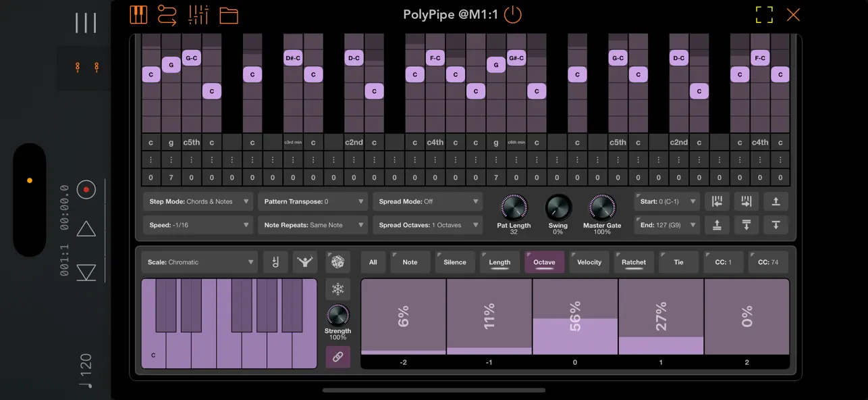Toggle the link icon below Strength knob
The image size is (868, 400).
(x=338, y=357)
